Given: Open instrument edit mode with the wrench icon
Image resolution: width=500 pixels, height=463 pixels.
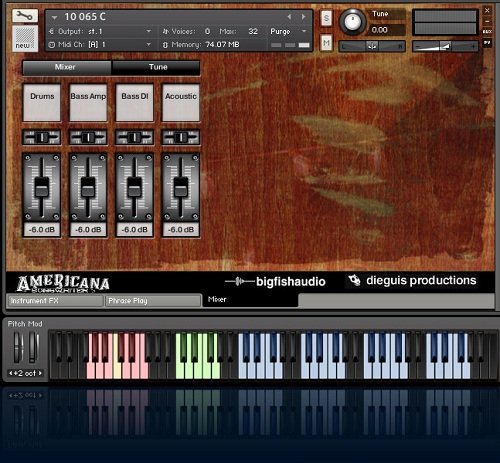Looking at the screenshot, I should click(x=25, y=15).
